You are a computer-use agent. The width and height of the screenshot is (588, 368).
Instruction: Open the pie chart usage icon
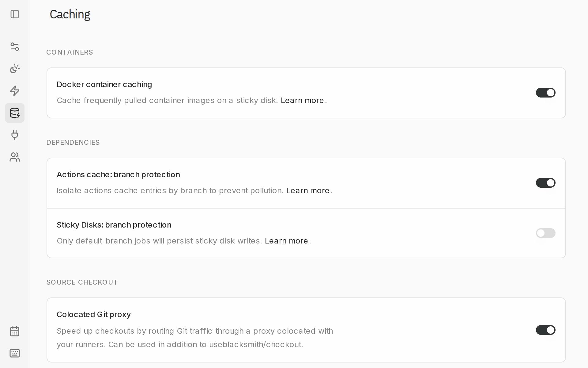click(x=15, y=69)
